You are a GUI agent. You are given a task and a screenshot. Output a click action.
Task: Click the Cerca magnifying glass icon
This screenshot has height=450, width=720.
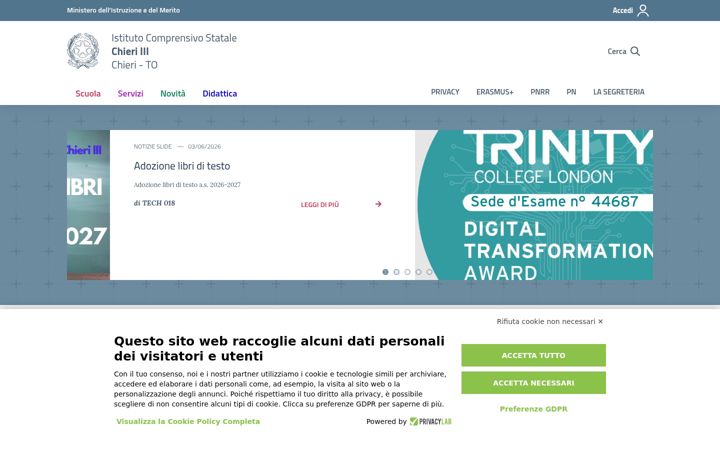click(x=635, y=51)
